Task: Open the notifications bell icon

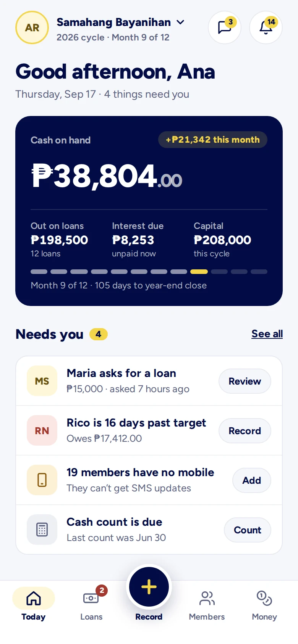Action: point(266,27)
